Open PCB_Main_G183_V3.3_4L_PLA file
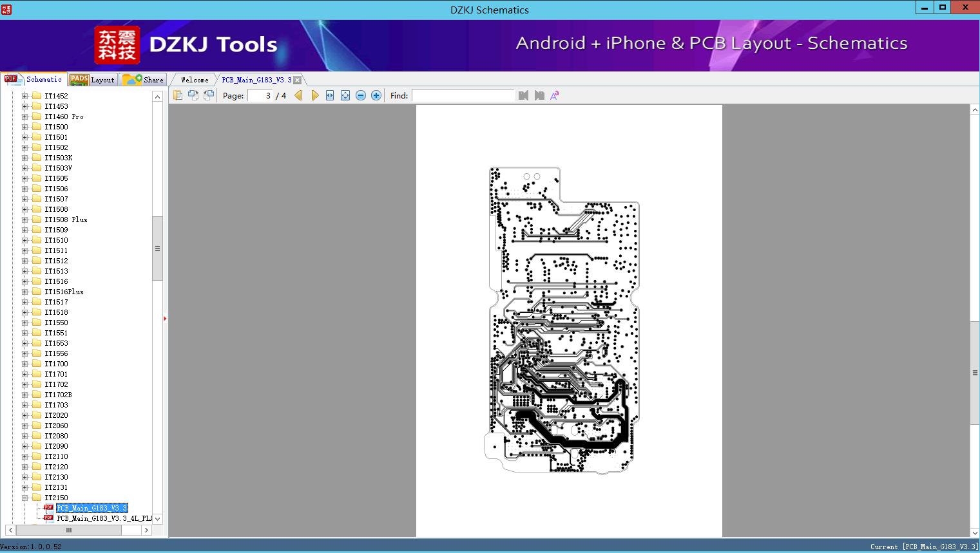Image resolution: width=980 pixels, height=553 pixels. point(104,518)
